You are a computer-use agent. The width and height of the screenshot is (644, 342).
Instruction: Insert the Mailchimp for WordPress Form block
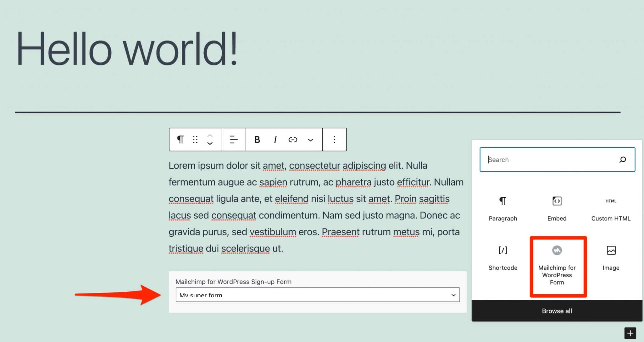(557, 266)
